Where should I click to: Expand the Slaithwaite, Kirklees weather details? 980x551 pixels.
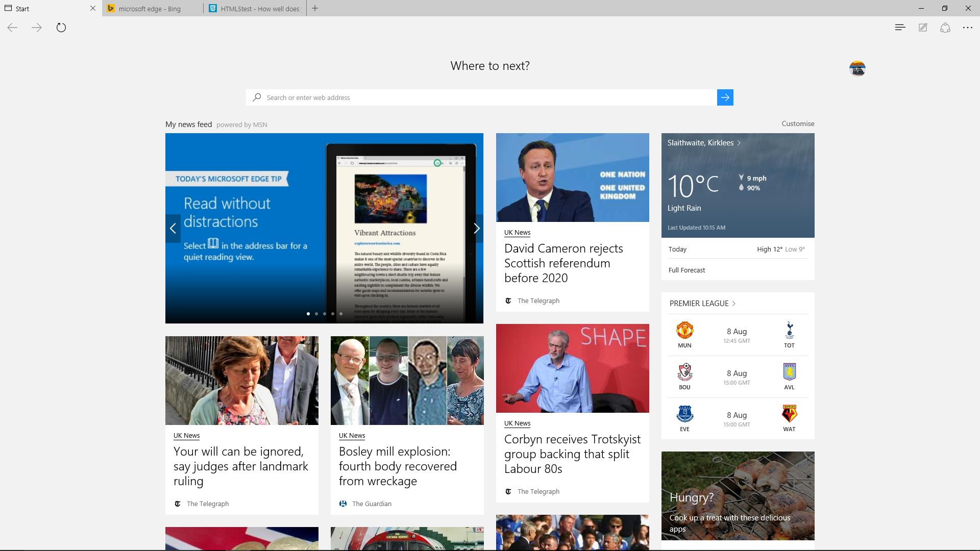[704, 143]
